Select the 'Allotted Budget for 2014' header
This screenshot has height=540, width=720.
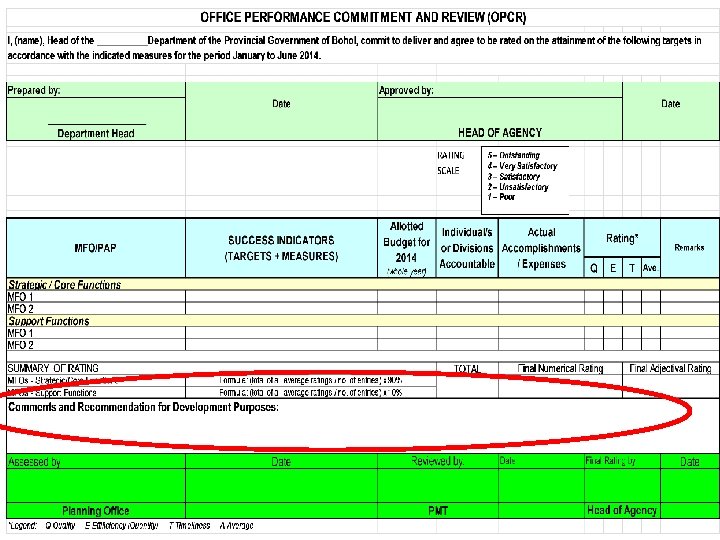406,248
